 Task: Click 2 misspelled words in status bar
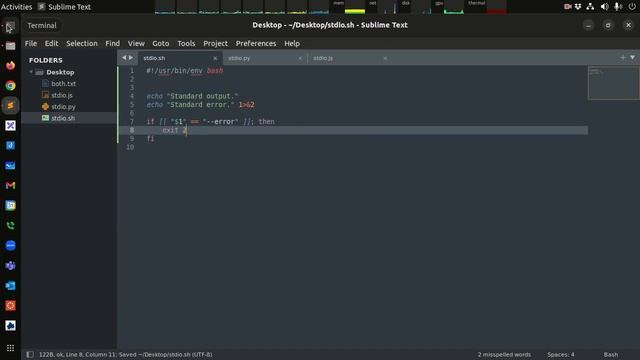(x=504, y=354)
